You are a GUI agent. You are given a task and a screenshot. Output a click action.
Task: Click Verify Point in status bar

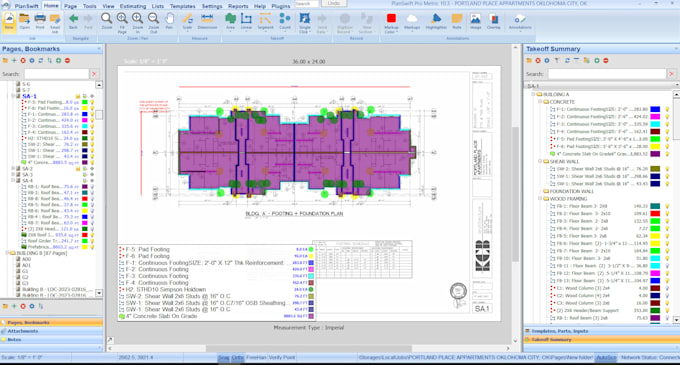coord(282,358)
